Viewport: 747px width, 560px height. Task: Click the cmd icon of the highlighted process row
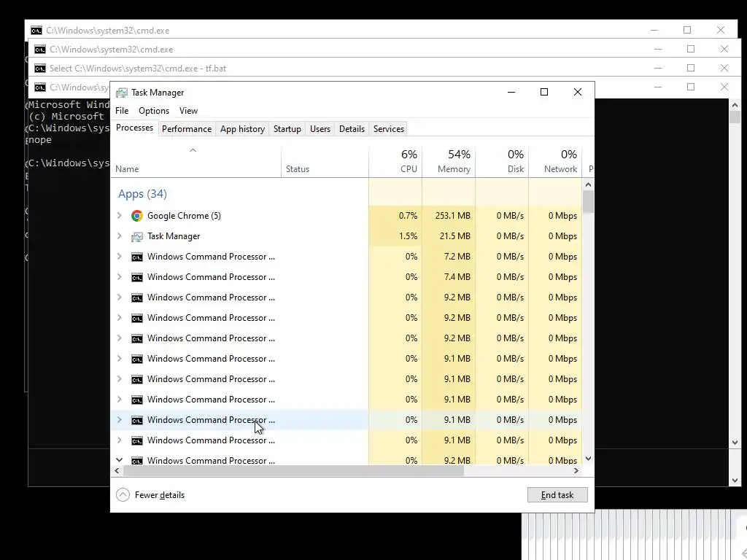(x=136, y=421)
